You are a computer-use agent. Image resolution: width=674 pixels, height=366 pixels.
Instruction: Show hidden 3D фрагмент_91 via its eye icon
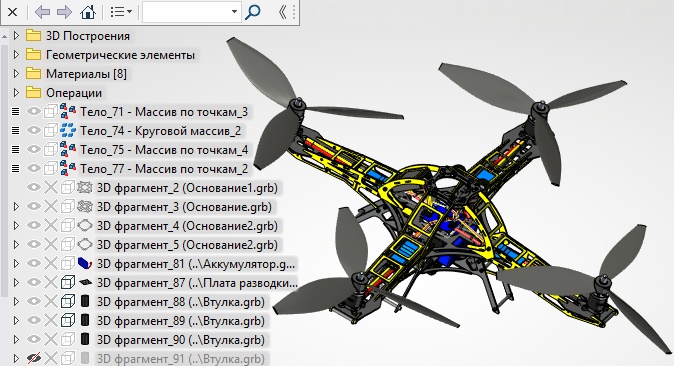coord(34,358)
